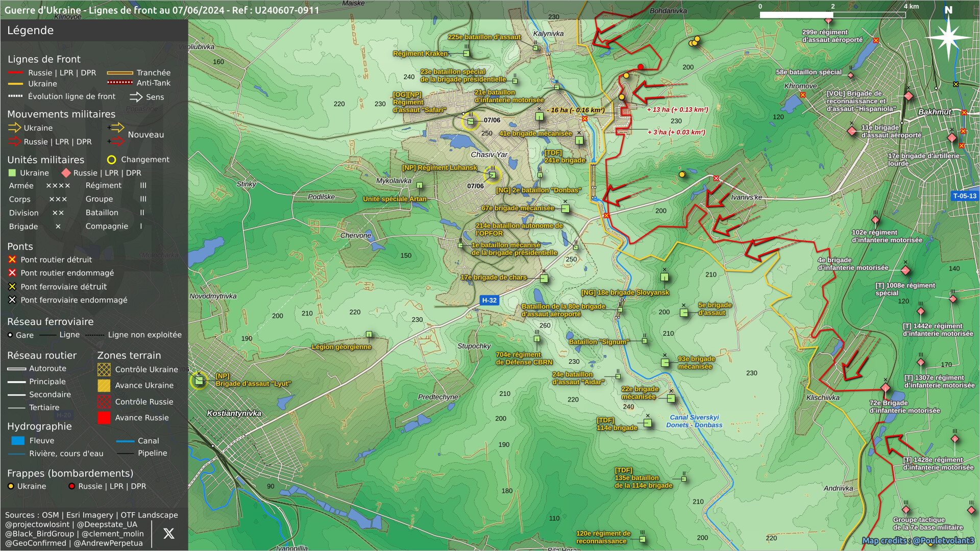Click the destroyed road bridge legend icon
The image size is (980, 551).
12,260
